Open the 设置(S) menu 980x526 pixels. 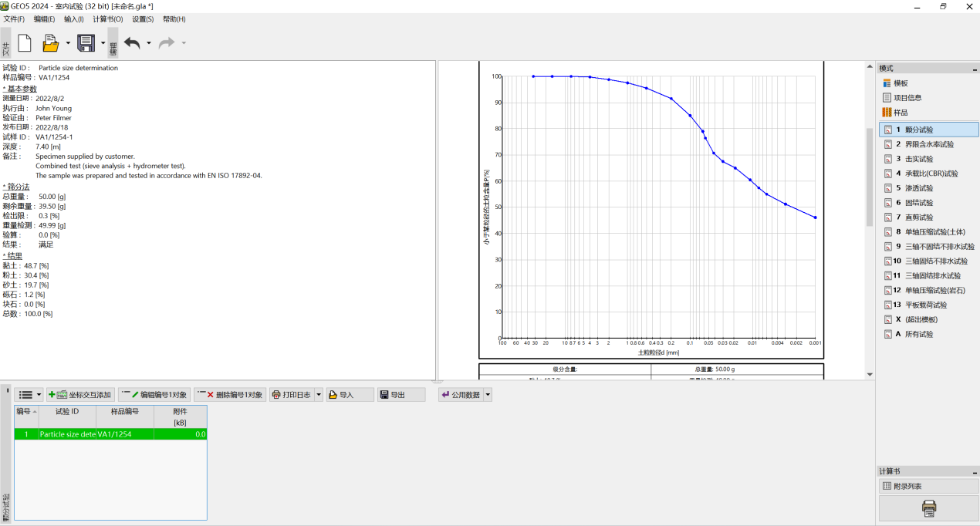[x=143, y=19]
